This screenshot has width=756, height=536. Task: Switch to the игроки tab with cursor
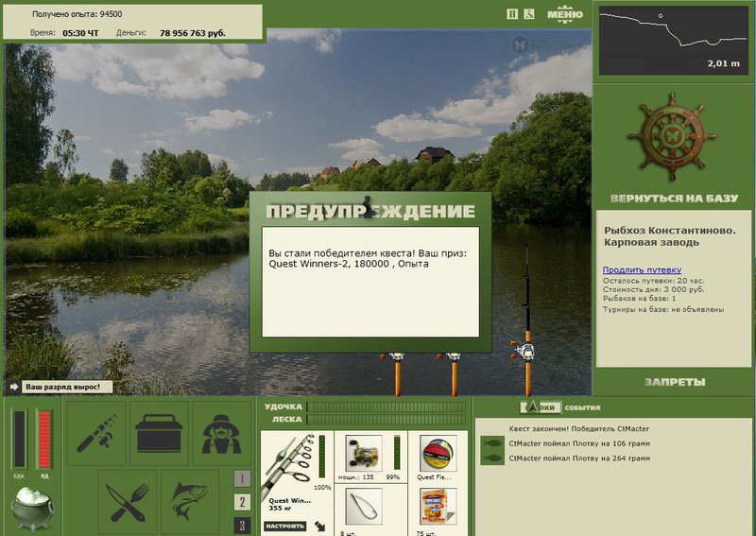point(541,407)
